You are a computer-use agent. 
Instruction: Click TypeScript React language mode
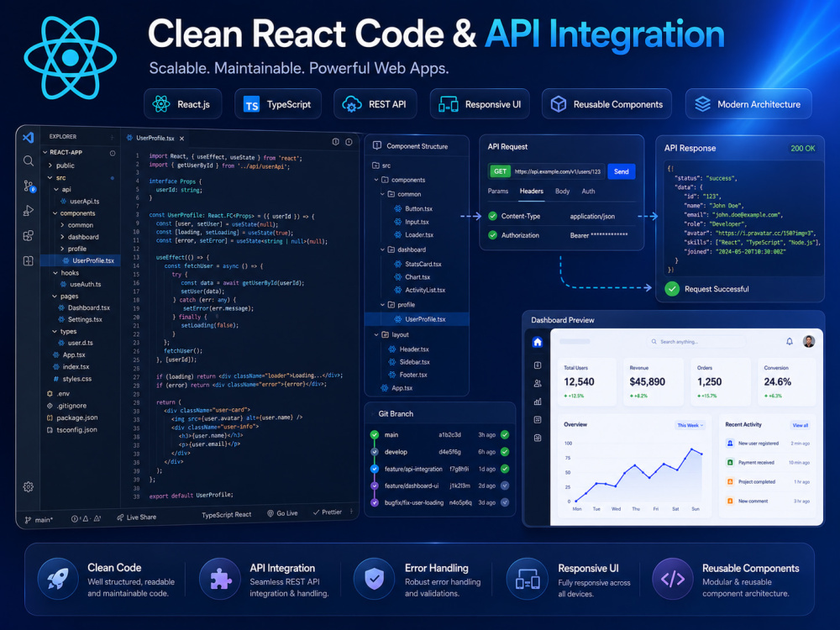pyautogui.click(x=226, y=515)
